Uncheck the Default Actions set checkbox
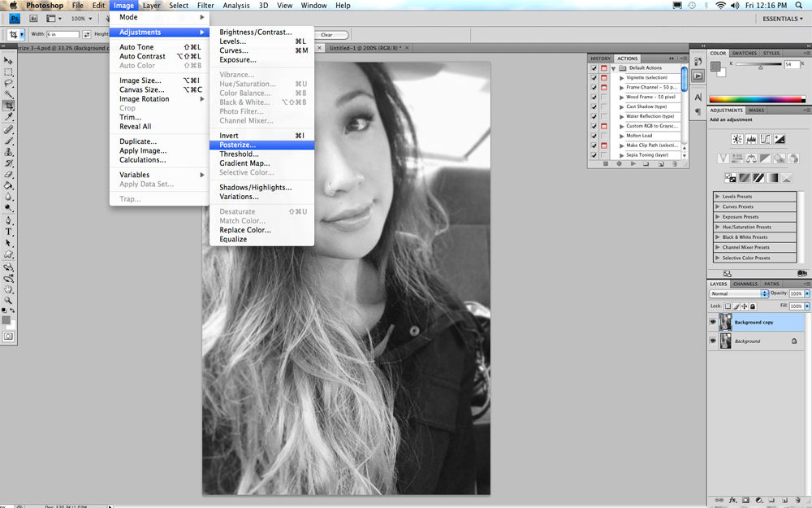 [x=594, y=68]
